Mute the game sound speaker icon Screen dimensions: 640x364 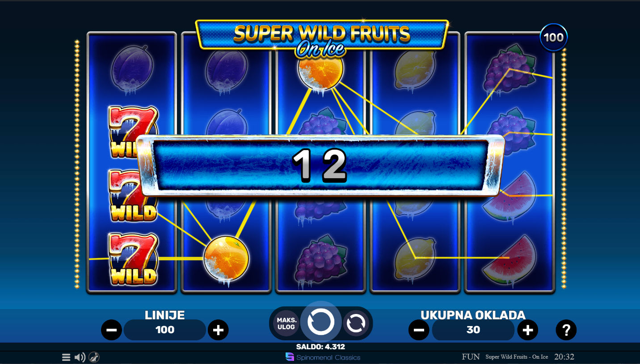(x=80, y=357)
